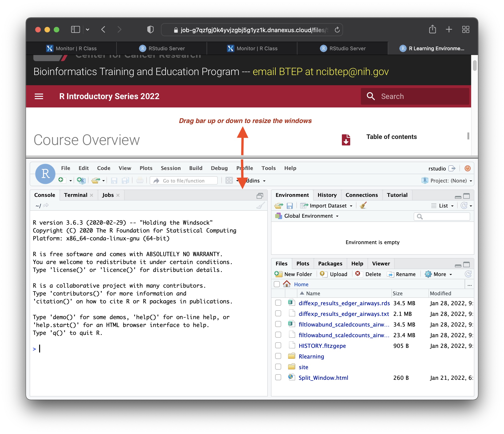Click the page vertical scrollbar thumb
504x434 pixels.
click(474, 66)
